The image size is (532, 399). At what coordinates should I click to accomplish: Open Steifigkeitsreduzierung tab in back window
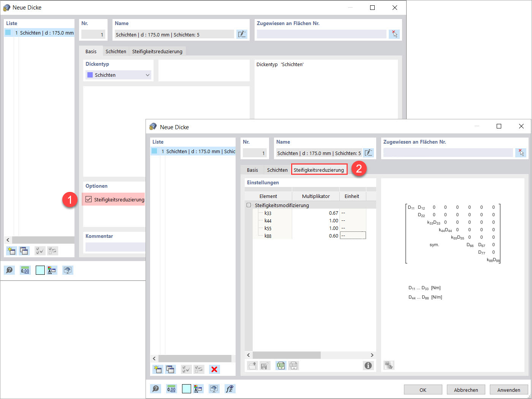click(157, 51)
